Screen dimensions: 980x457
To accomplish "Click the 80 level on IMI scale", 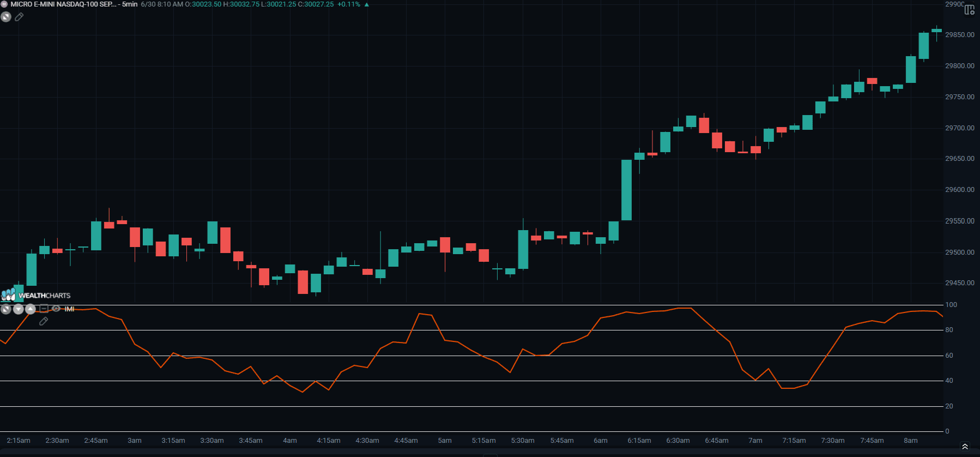I will [949, 330].
